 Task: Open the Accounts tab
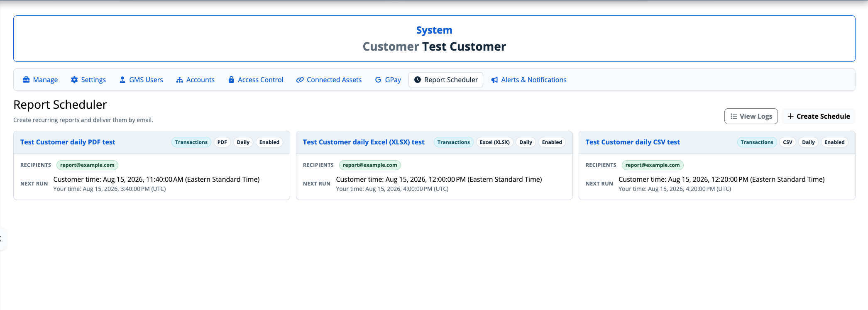[x=196, y=80]
